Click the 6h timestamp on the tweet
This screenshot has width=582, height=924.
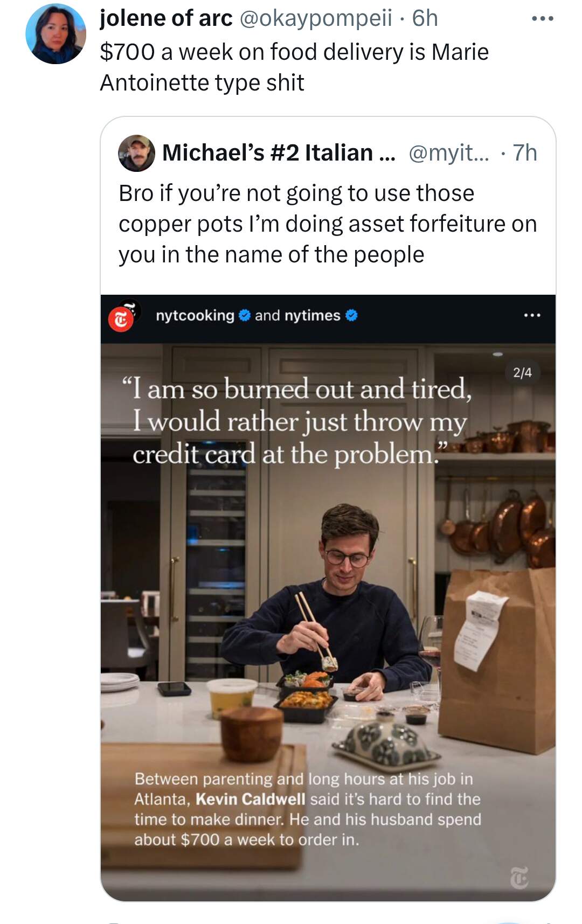click(x=425, y=18)
